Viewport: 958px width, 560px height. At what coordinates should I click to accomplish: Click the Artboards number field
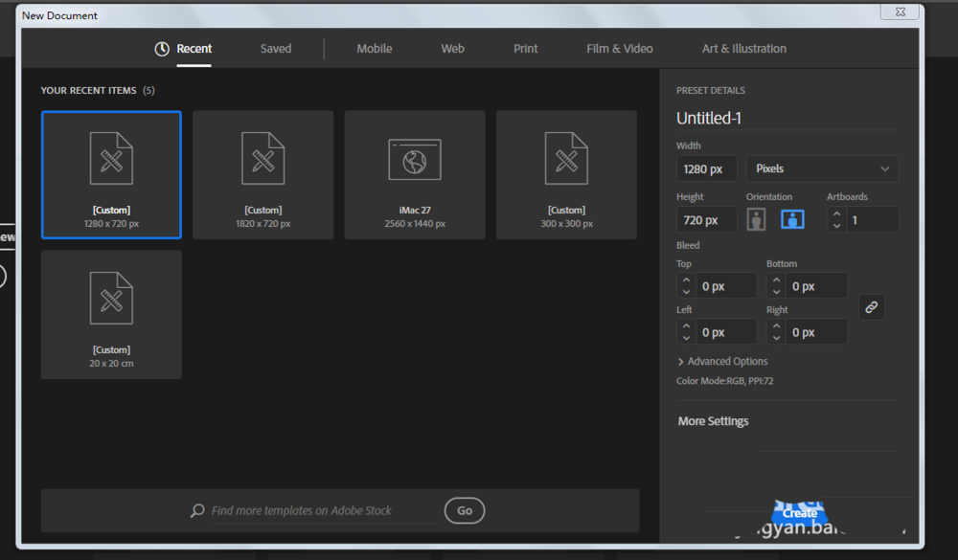[x=872, y=220]
